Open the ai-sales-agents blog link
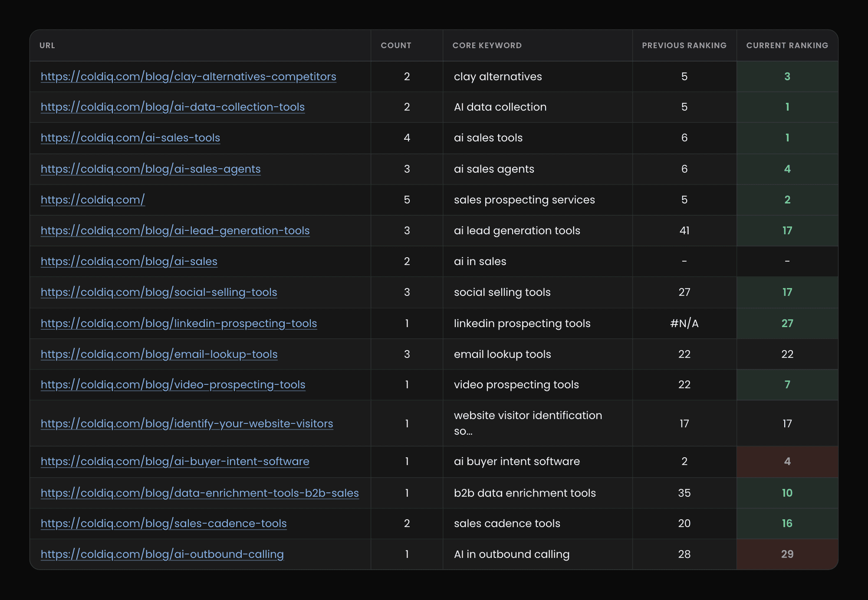 151,169
